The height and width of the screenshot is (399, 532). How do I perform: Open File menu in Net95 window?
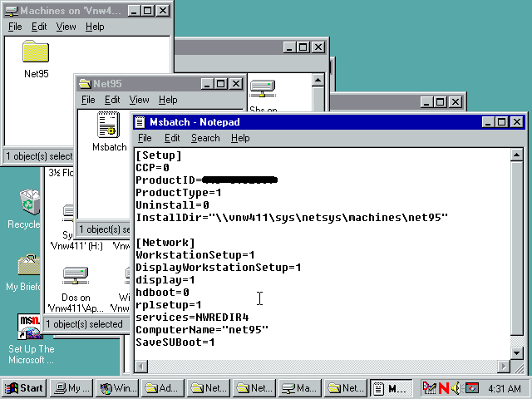tap(88, 100)
